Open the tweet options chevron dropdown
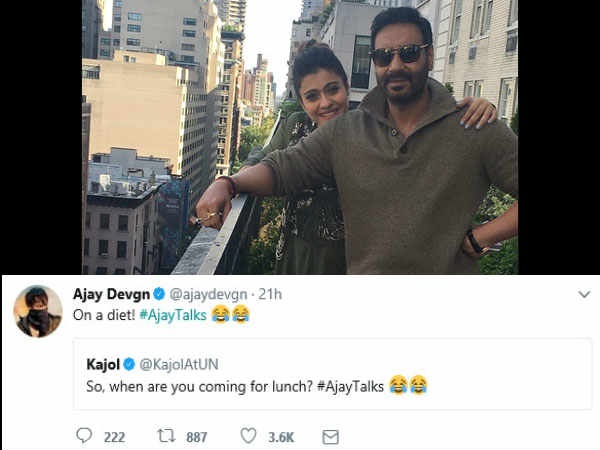This screenshot has width=600, height=450. click(x=584, y=295)
